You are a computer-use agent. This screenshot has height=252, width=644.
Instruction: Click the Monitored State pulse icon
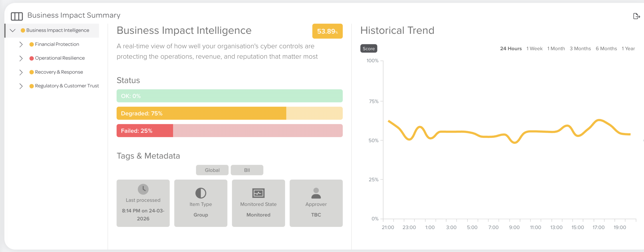[x=258, y=193]
